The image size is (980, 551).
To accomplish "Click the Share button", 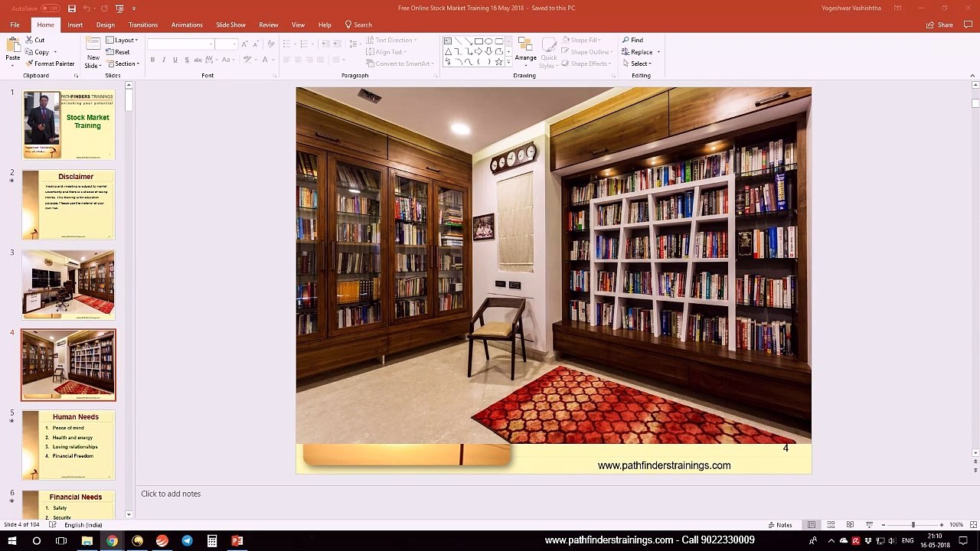I will pyautogui.click(x=940, y=24).
